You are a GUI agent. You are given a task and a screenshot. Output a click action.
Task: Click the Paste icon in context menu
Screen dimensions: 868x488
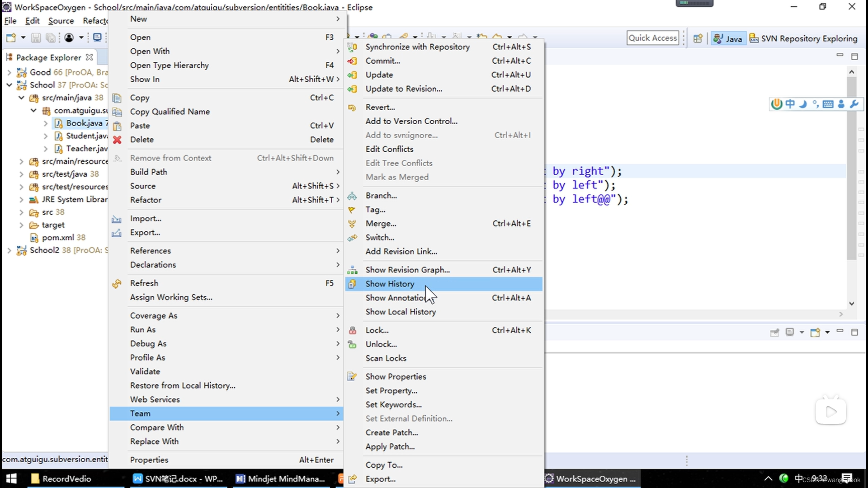point(117,126)
